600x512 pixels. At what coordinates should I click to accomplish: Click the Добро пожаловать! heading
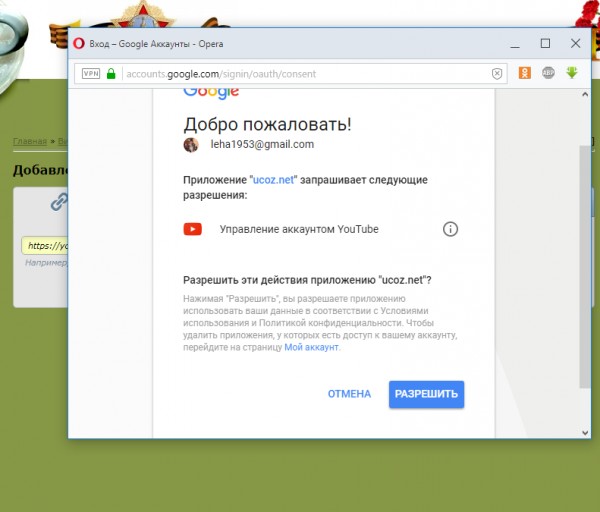267,124
